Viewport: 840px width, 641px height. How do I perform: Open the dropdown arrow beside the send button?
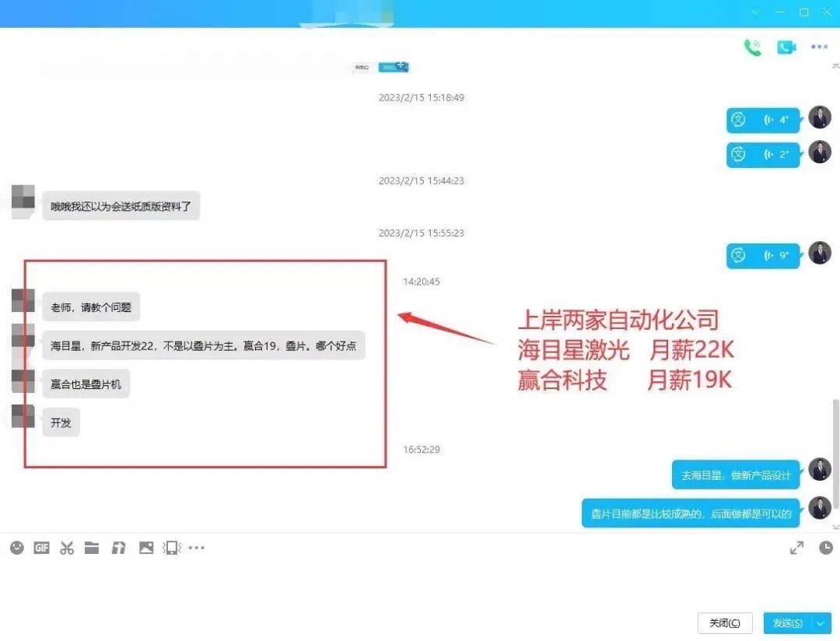coord(821,623)
